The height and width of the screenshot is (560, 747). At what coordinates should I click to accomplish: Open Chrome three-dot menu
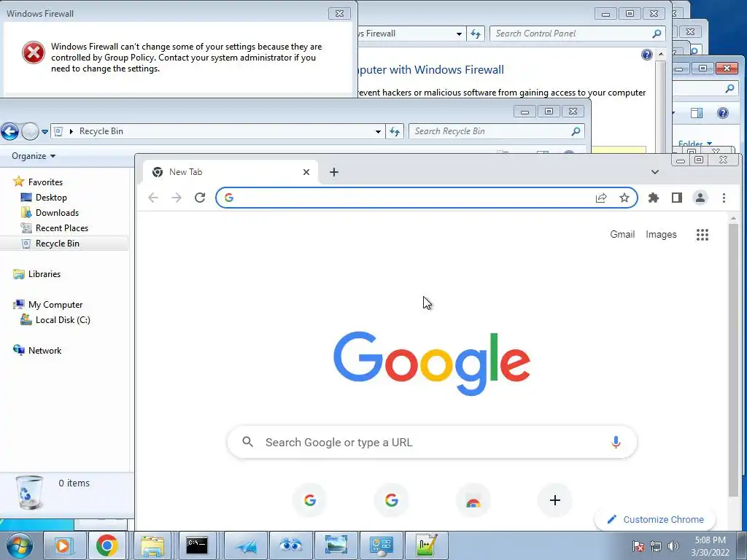(724, 198)
